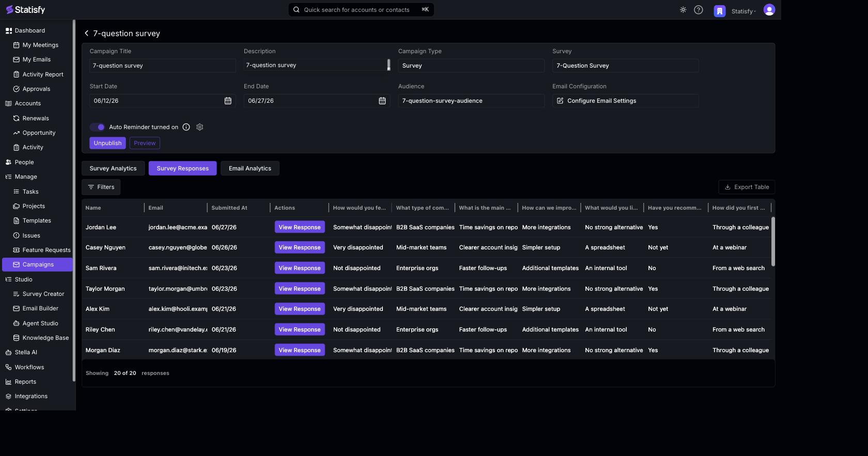View Response for Taylor Morgan
Image resolution: width=868 pixels, height=456 pixels.
click(x=300, y=289)
